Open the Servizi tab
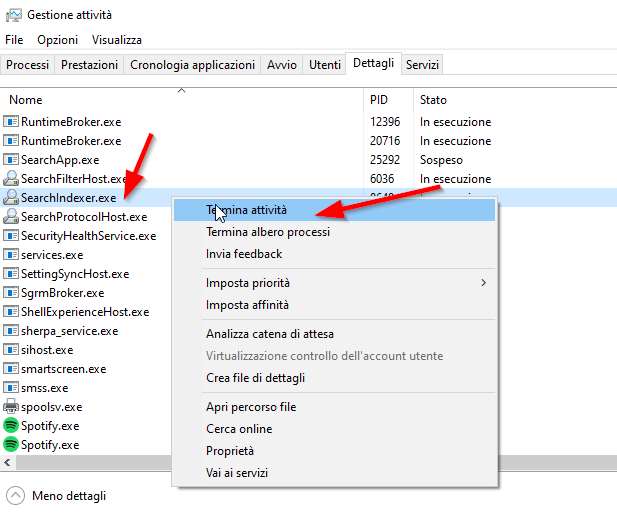 pyautogui.click(x=423, y=65)
